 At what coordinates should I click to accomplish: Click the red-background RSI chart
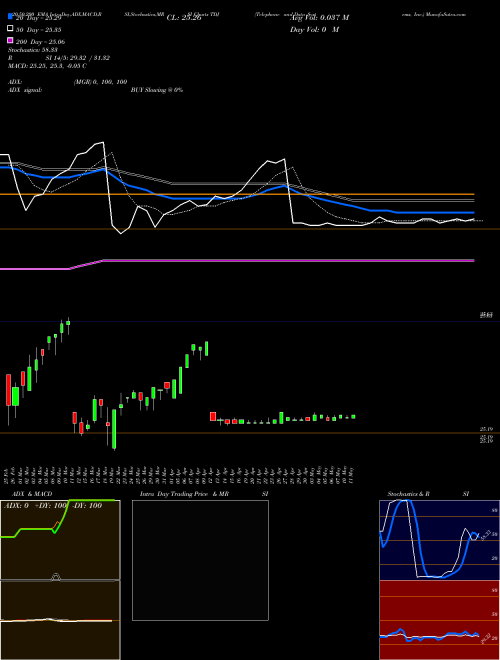[x=439, y=620]
